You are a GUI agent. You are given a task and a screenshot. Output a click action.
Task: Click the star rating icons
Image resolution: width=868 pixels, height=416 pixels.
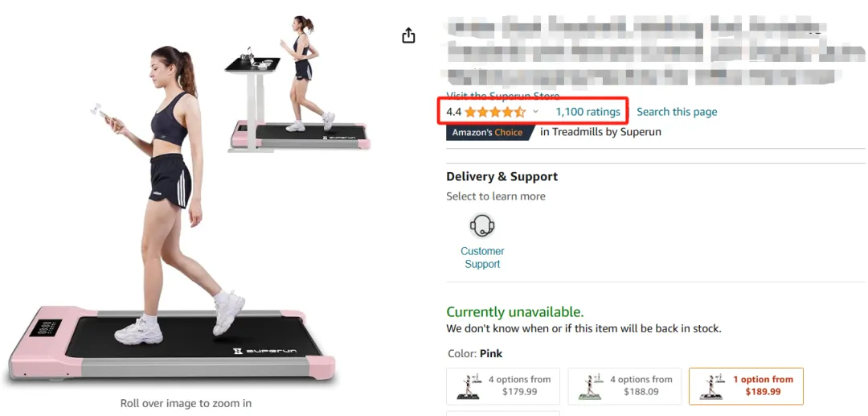(495, 112)
